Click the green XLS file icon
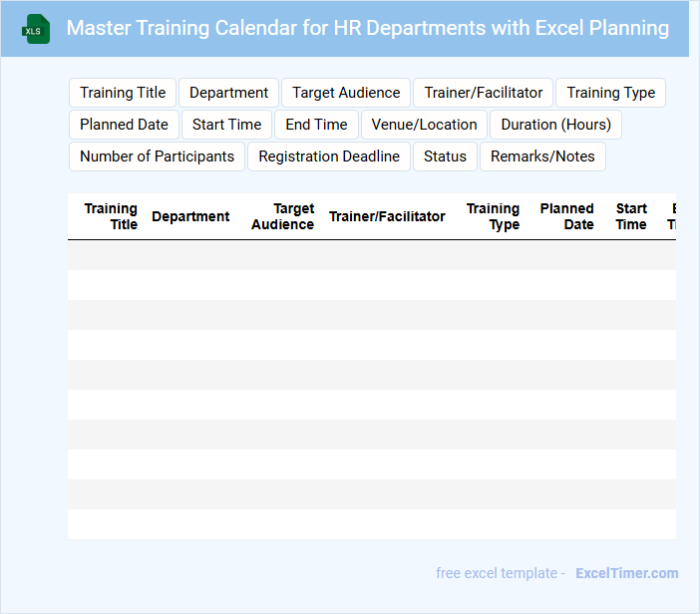Image resolution: width=700 pixels, height=614 pixels. tap(36, 29)
